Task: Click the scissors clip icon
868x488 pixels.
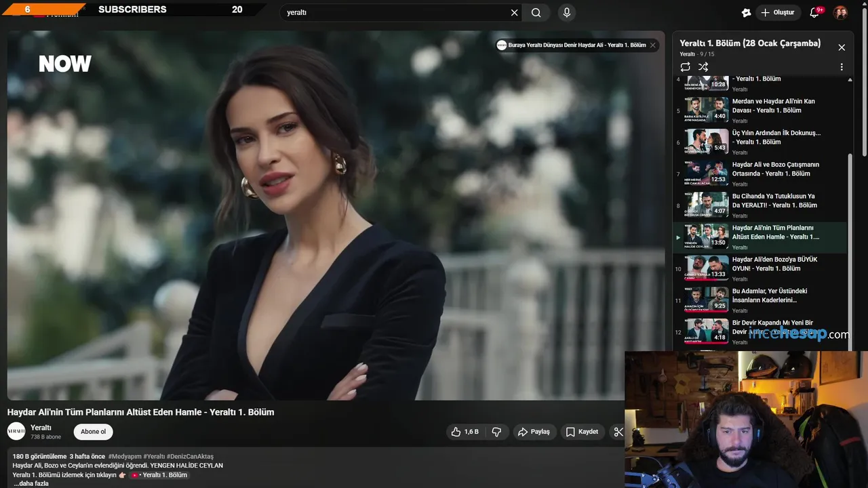Action: tap(618, 432)
